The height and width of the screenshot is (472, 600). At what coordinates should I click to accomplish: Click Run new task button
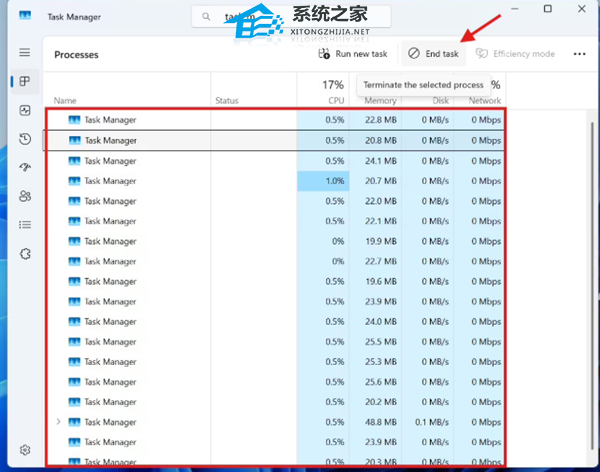[353, 54]
